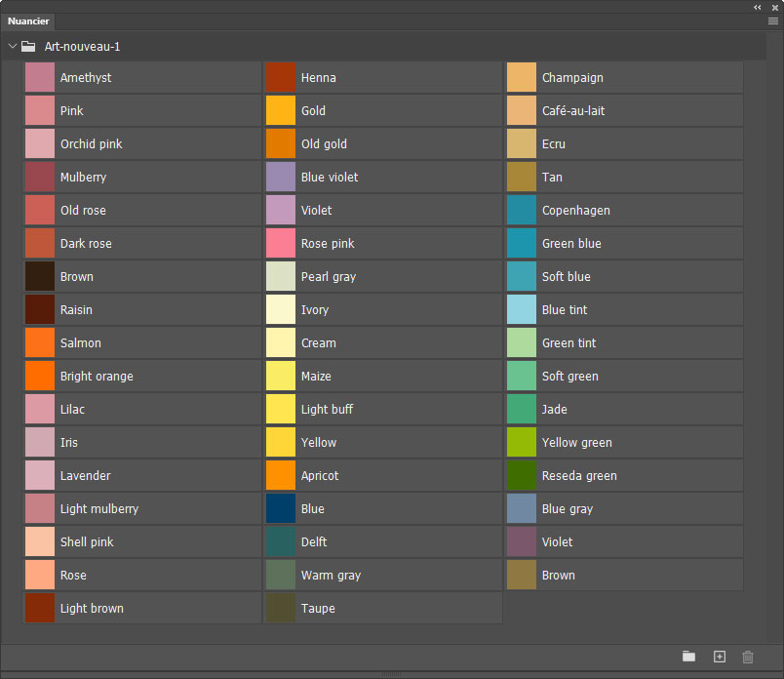Select the Yellow green swatch

[x=522, y=442]
